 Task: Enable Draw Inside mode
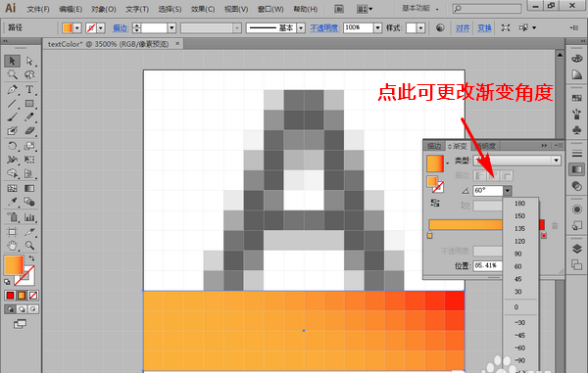pos(33,309)
